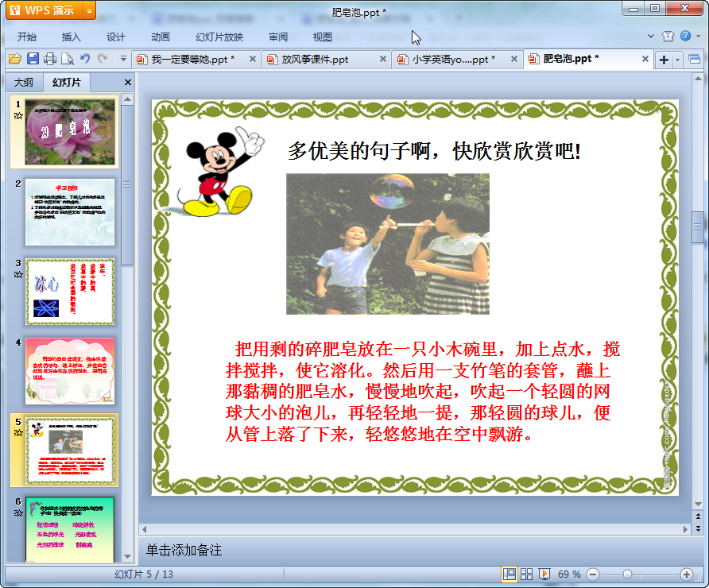Close the 我一定要等她.ppt tab
This screenshot has height=588, width=709.
coord(253,59)
